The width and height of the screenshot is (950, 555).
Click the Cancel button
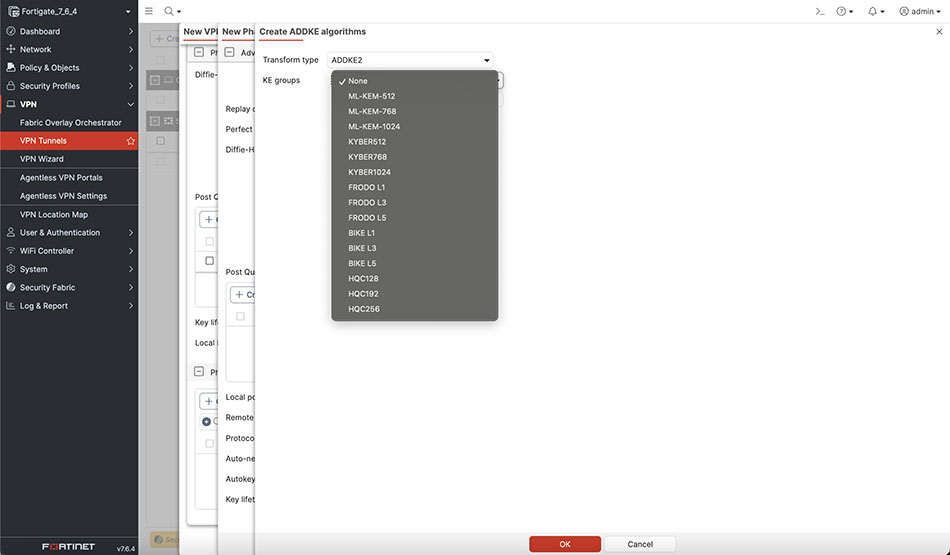(640, 544)
